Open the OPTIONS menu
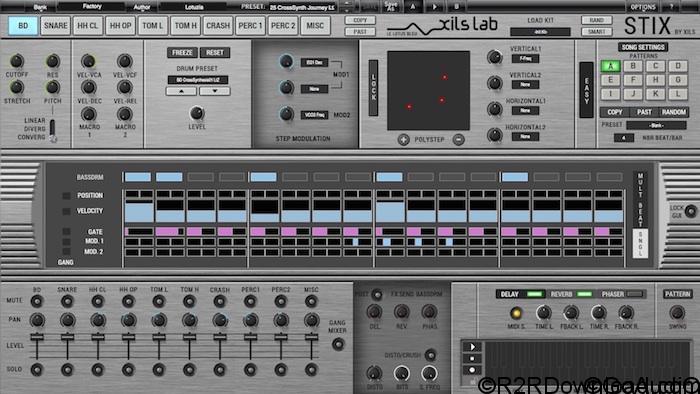Screen dimensions: 700x394 click(643, 7)
